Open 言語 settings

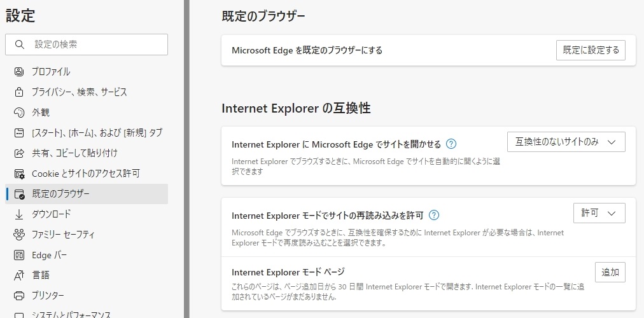87,275
